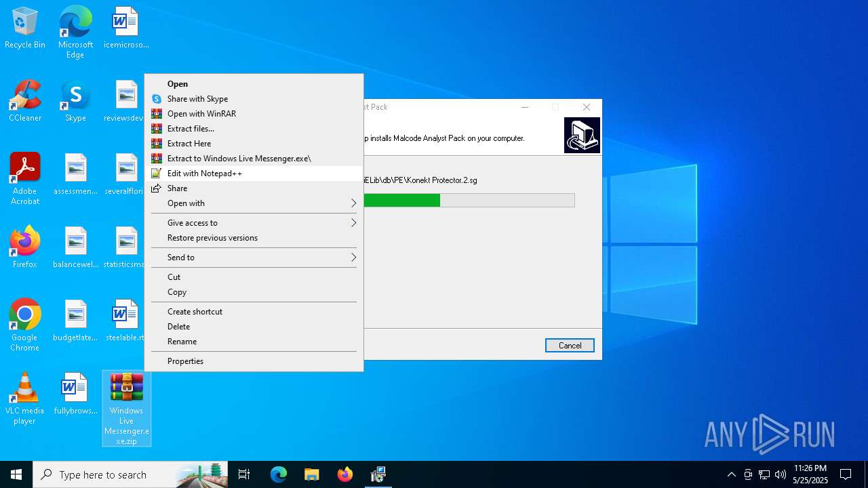This screenshot has width=868, height=488.
Task: Open Firefox from the taskbar
Action: click(344, 474)
